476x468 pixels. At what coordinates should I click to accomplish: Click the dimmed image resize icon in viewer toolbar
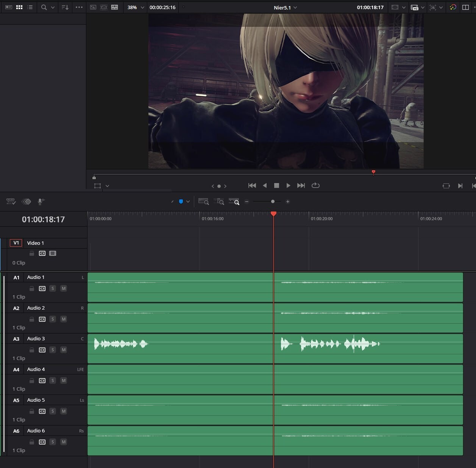point(433,7)
